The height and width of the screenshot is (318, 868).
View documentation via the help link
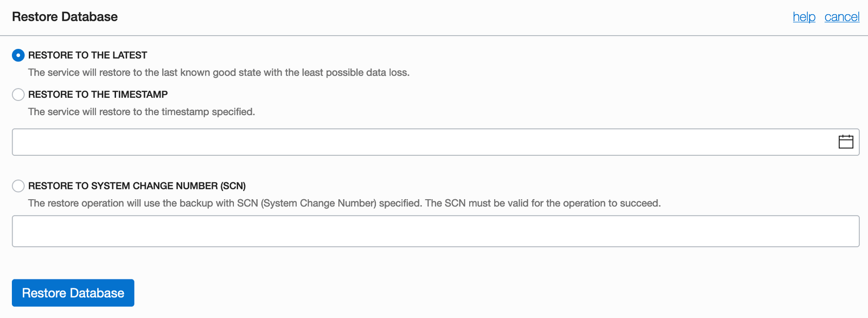click(x=804, y=17)
